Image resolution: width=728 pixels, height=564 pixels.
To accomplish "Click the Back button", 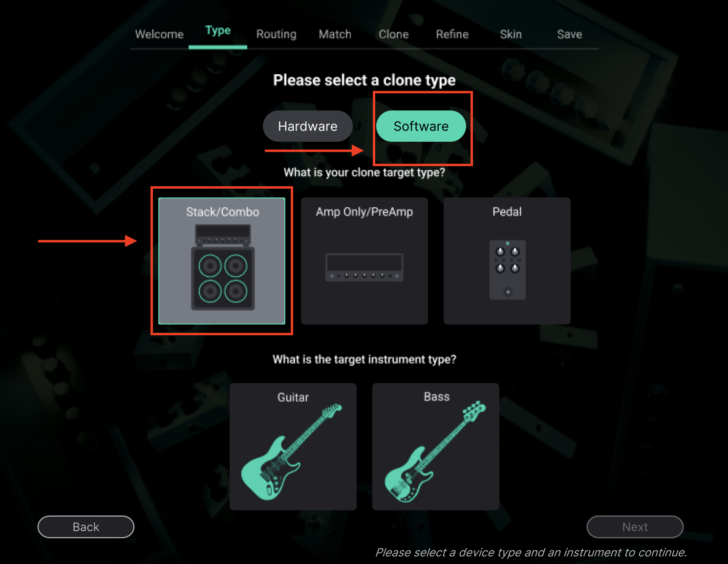I will (86, 527).
